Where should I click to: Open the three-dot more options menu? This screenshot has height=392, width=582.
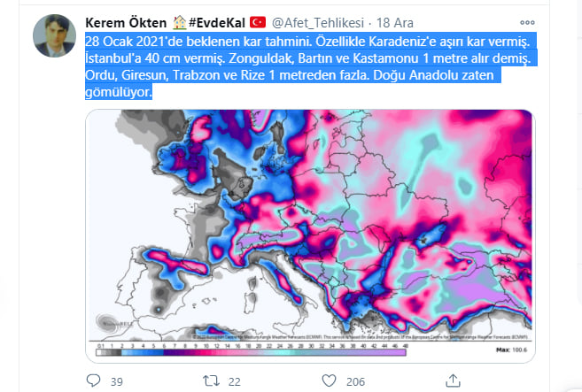pos(527,23)
